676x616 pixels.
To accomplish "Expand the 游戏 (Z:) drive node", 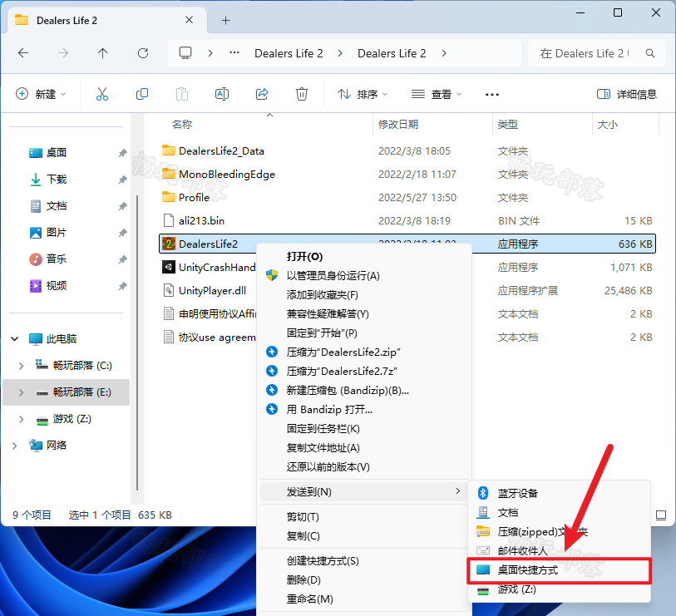I will tap(21, 419).
